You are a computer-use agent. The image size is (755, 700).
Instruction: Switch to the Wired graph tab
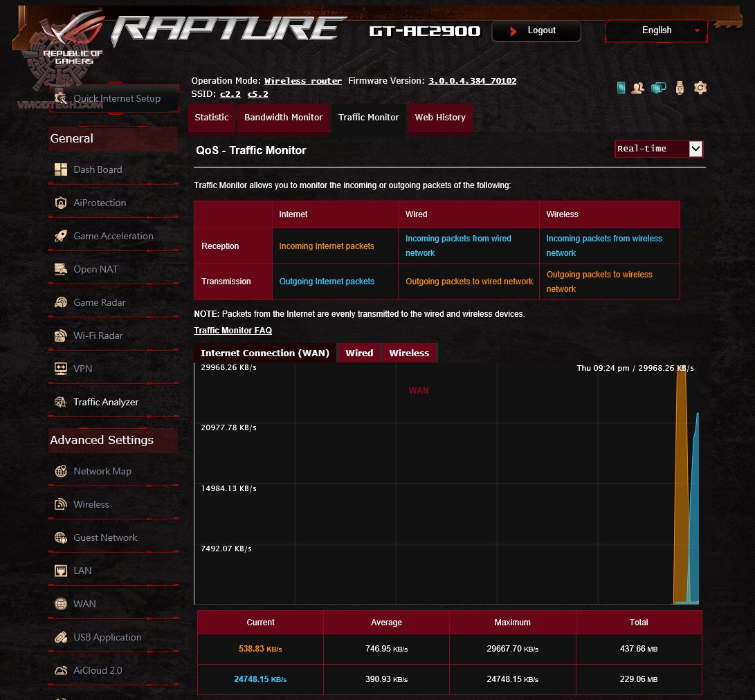point(359,353)
